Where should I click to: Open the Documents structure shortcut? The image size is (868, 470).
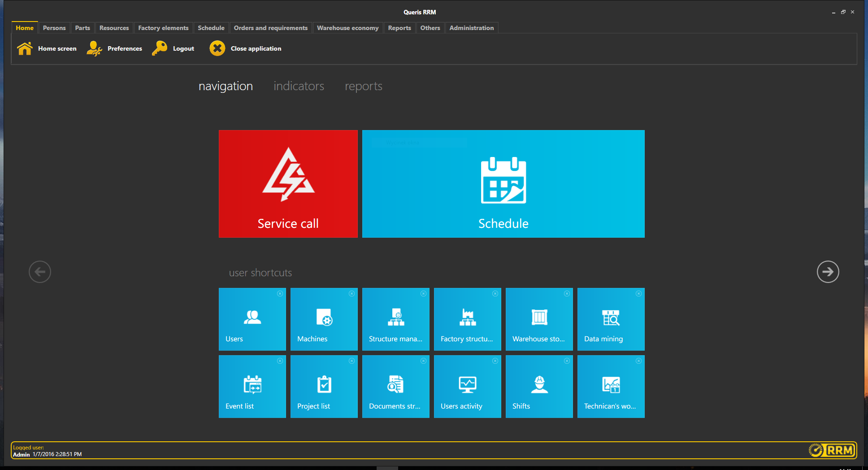[x=395, y=386]
